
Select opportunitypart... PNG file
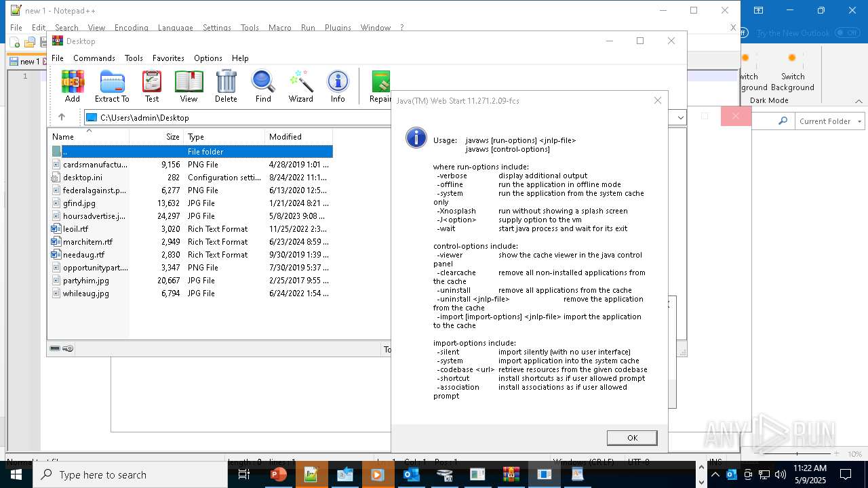click(x=192, y=268)
